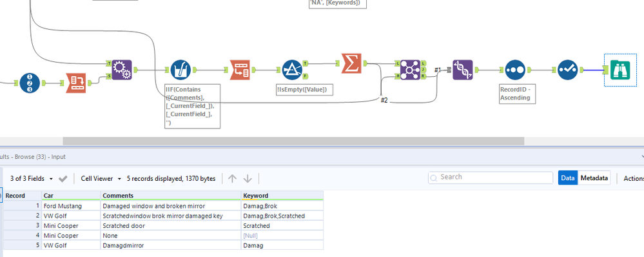Image resolution: width=644 pixels, height=257 pixels.
Task: Click the Filter tool's T output anchor
Action: 306,63
